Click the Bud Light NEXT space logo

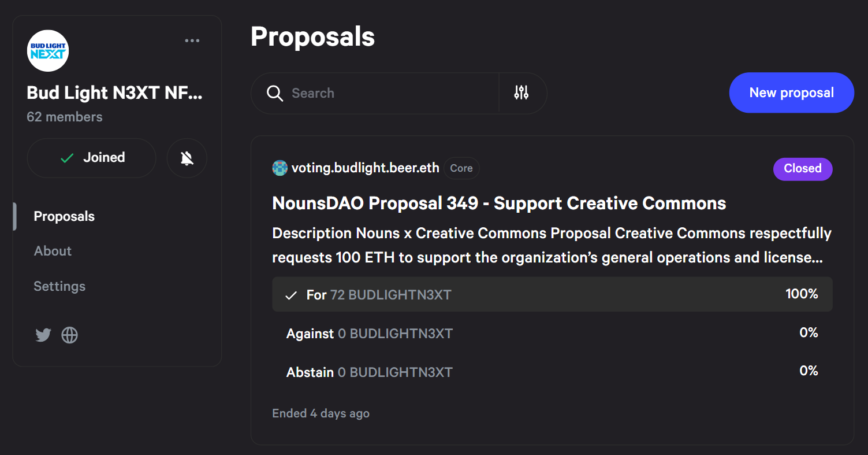(48, 51)
